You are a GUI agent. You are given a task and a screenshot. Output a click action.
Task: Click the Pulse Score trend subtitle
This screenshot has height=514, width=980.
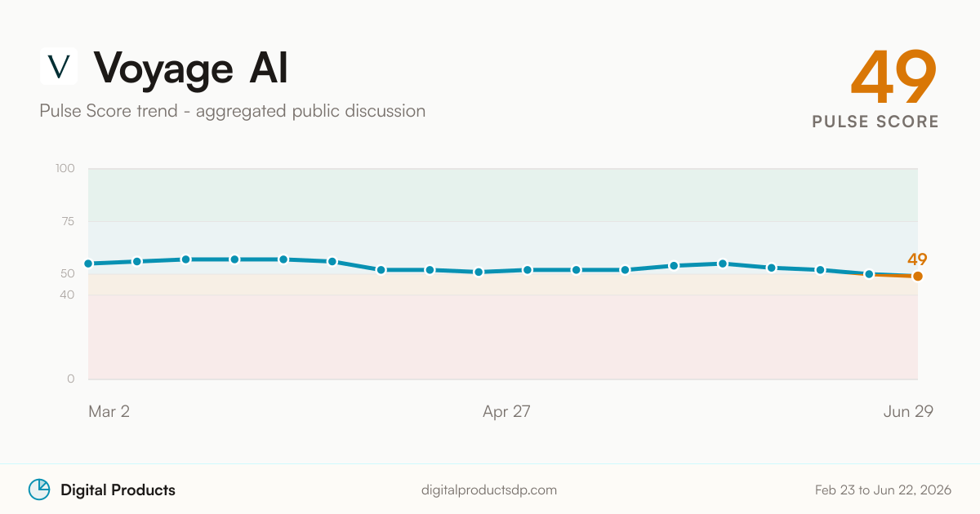(233, 111)
